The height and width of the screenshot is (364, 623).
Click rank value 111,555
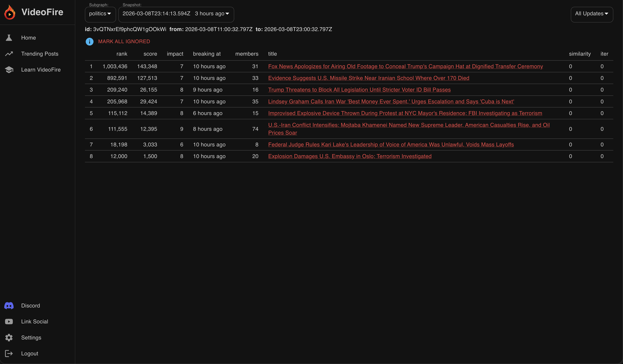(x=118, y=129)
